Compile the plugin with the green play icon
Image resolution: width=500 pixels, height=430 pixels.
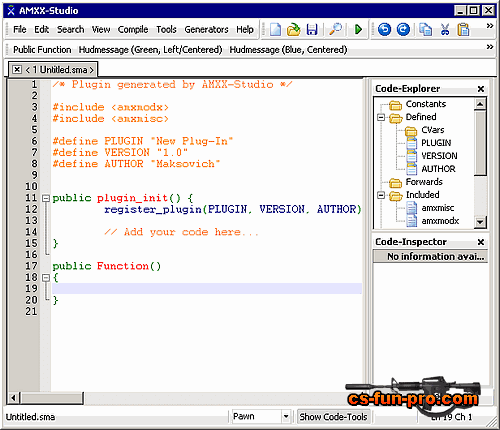[358, 30]
